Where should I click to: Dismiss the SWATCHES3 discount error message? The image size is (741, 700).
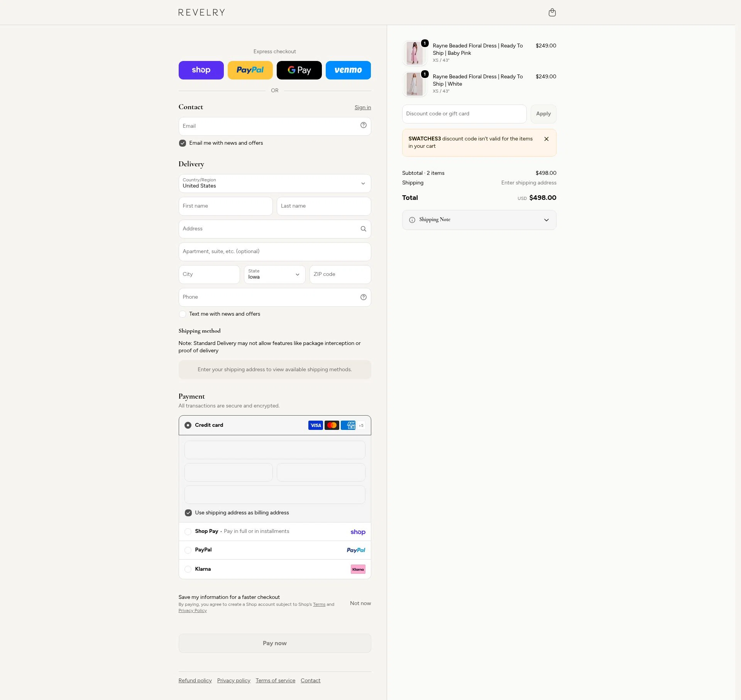click(x=546, y=139)
